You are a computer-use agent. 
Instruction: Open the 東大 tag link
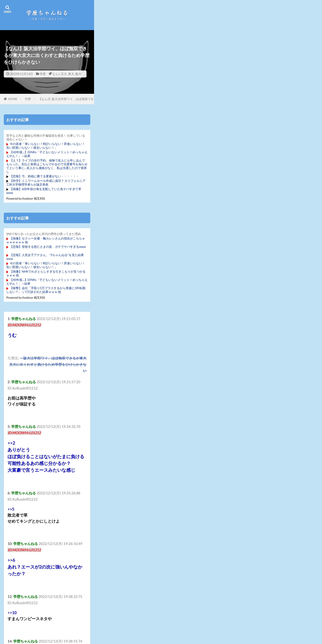71,74
